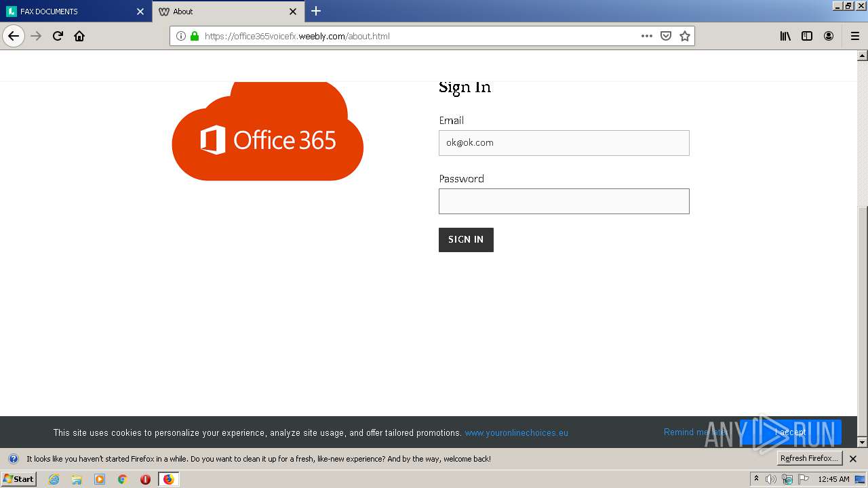868x488 pixels.
Task: Click the Office 365 cloud logo
Action: pos(268,131)
